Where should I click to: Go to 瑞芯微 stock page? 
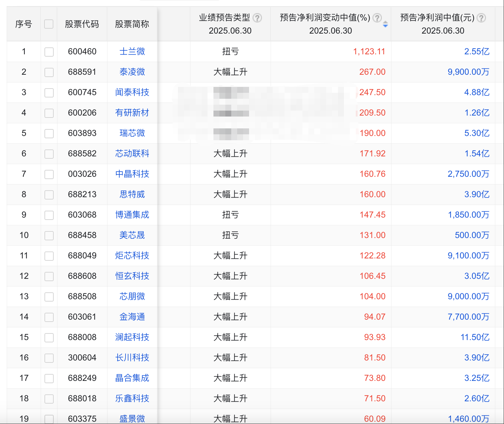click(132, 133)
